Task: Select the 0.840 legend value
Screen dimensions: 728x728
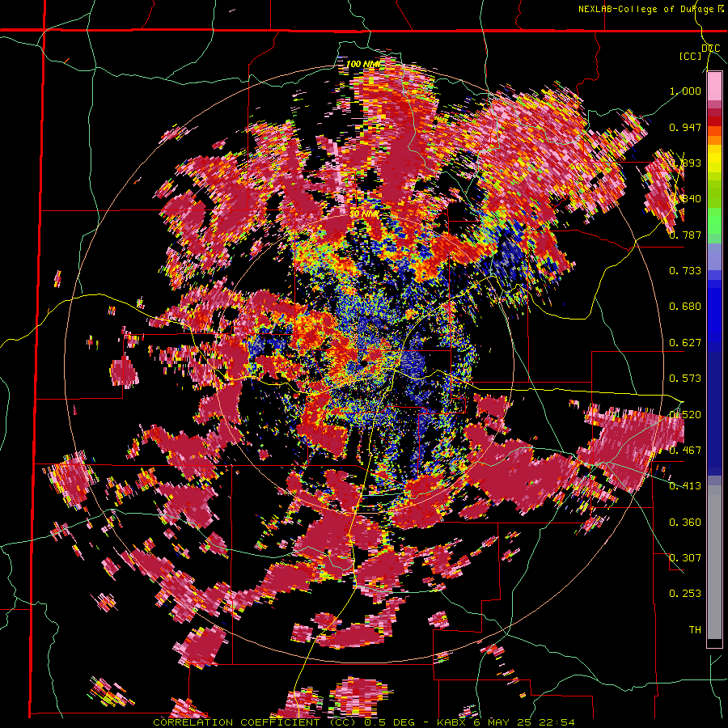Action: click(685, 199)
